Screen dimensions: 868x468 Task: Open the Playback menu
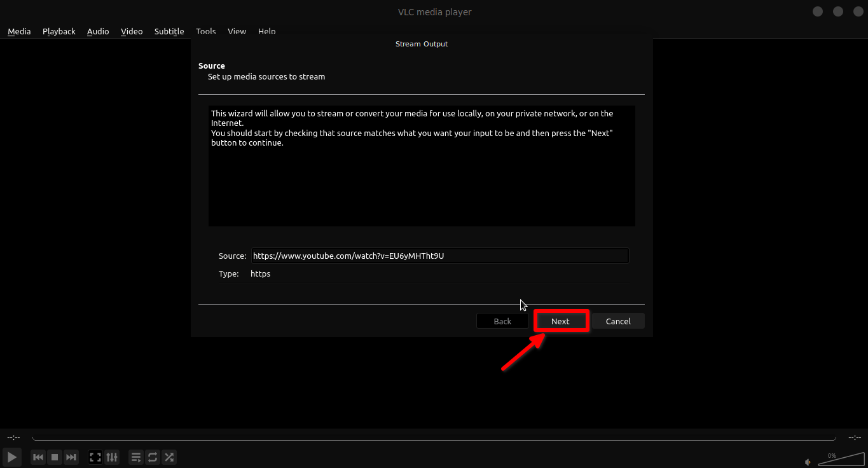(x=59, y=31)
